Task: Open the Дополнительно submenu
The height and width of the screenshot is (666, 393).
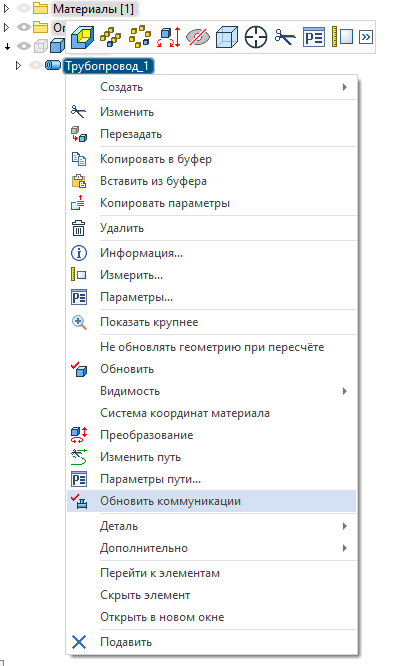Action: (212, 549)
